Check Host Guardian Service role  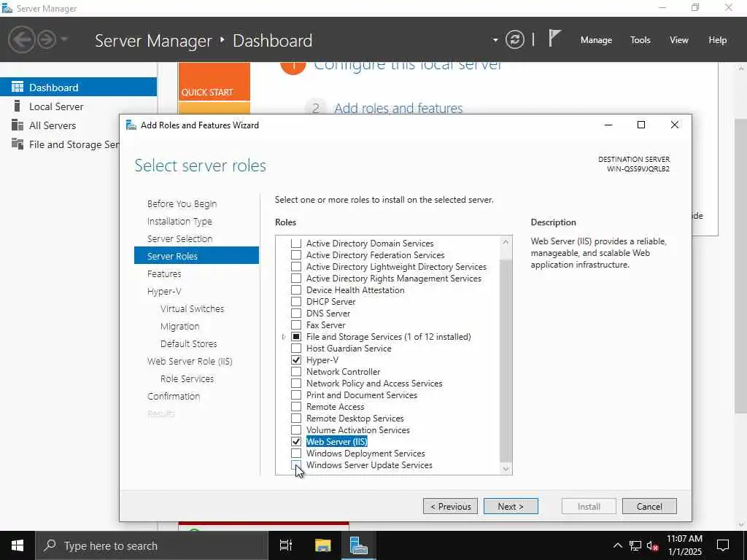pyautogui.click(x=296, y=349)
